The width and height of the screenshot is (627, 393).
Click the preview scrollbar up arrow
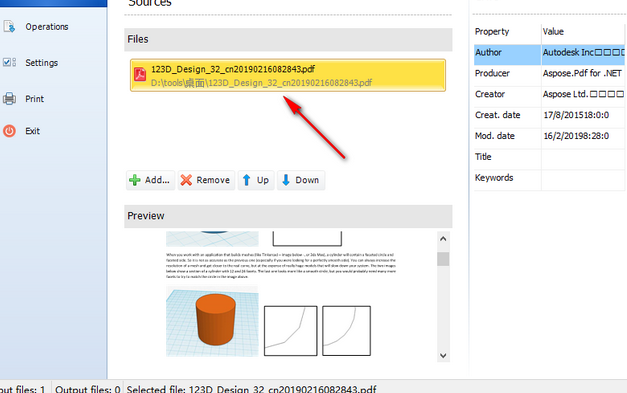click(443, 239)
